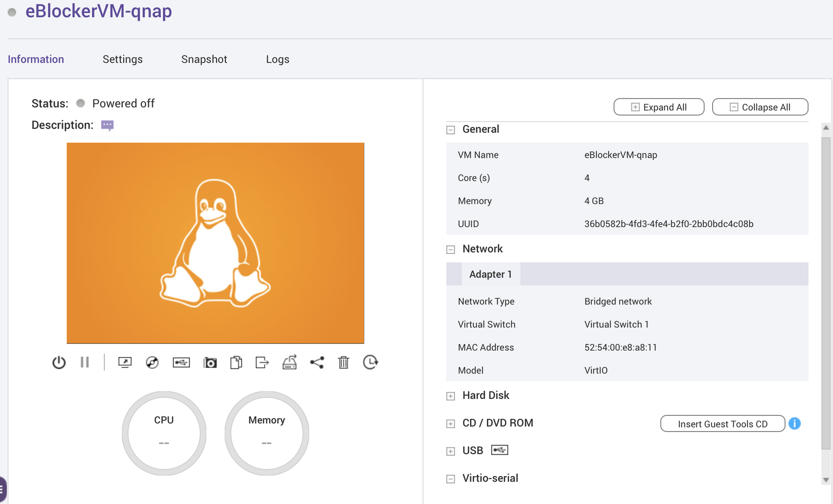Click Insert Guest Tools CD button
This screenshot has width=833, height=504.
pyautogui.click(x=723, y=424)
